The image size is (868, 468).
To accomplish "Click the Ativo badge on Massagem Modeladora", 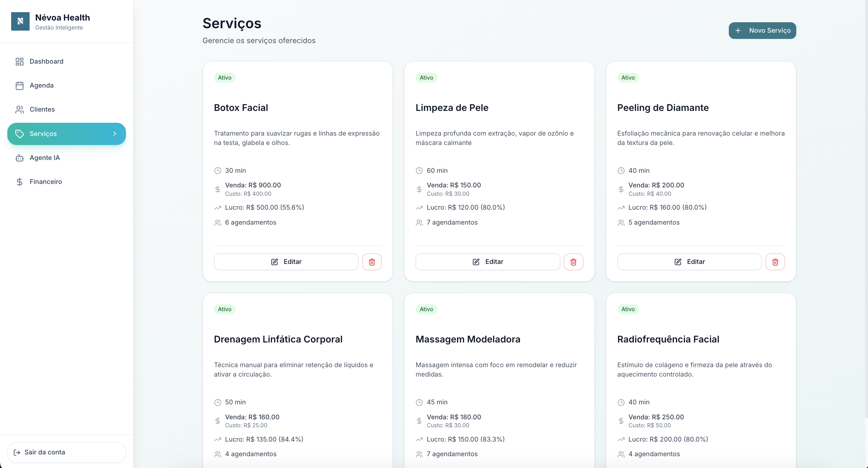I will tap(426, 309).
